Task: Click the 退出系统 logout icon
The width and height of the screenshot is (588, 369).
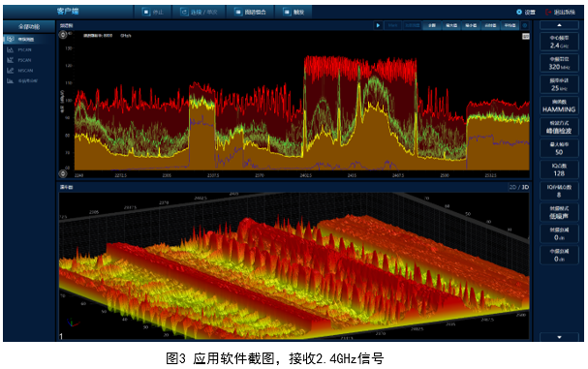Action: 548,12
